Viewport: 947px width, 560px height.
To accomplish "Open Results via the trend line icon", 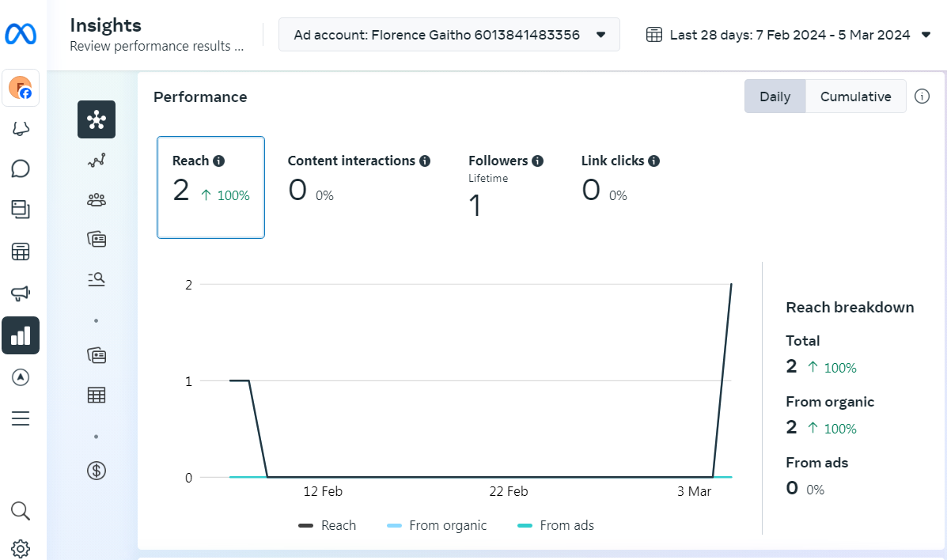I will (96, 159).
